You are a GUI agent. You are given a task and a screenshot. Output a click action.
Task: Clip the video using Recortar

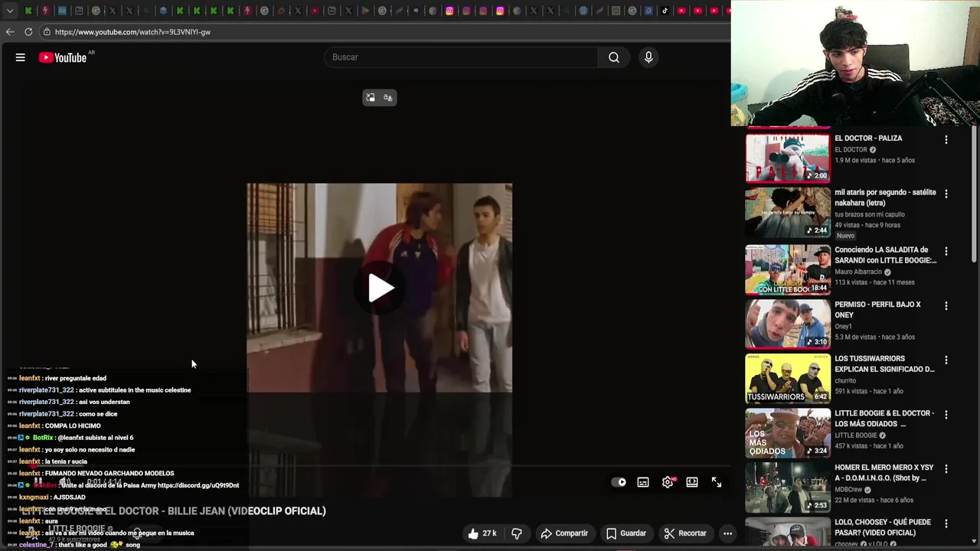(x=686, y=533)
